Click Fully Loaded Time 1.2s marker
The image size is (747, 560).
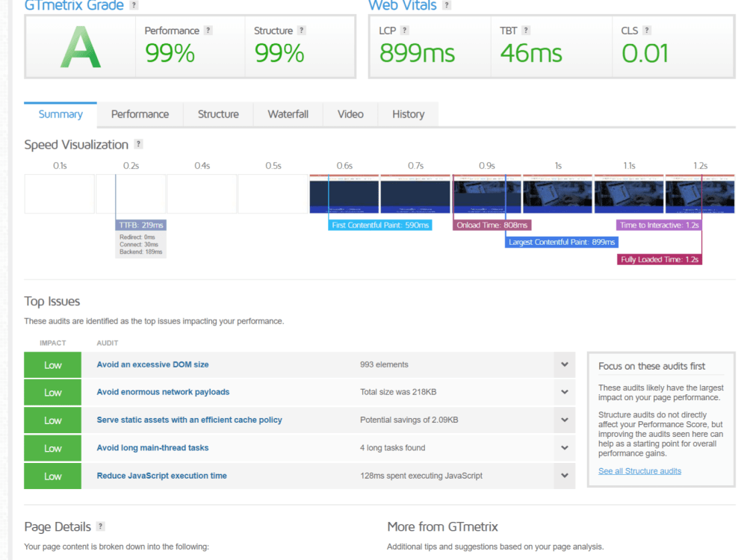click(x=660, y=260)
